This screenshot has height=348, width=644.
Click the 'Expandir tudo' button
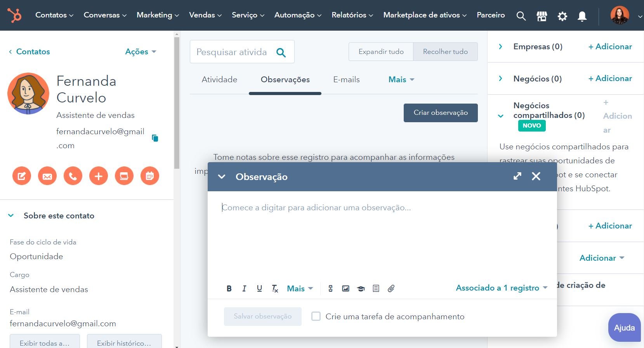381,52
